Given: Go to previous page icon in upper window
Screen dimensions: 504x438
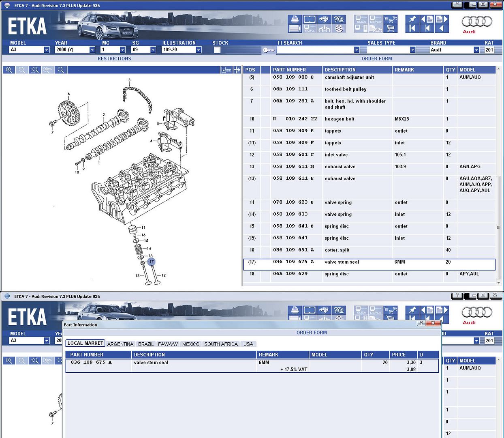Looking at the screenshot, I should point(427,19).
